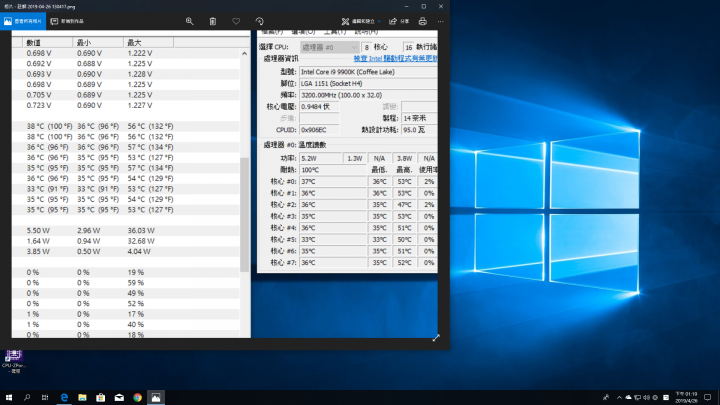Open Mail app from taskbar

click(x=119, y=398)
